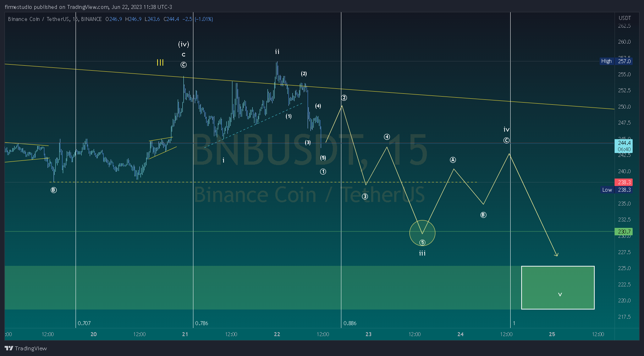Image resolution: width=644 pixels, height=356 pixels.
Task: Click the Low 238.3 price label
Action: [617, 190]
